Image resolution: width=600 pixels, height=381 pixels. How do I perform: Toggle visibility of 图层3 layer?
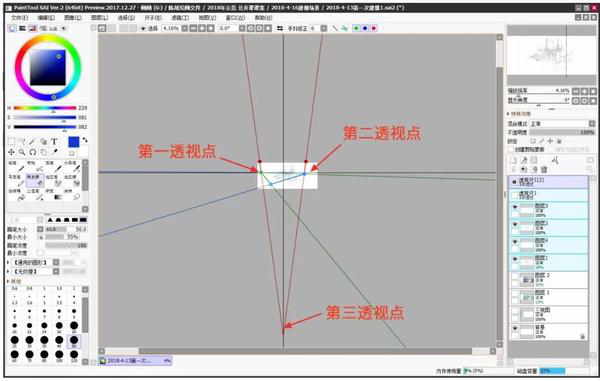click(x=515, y=207)
